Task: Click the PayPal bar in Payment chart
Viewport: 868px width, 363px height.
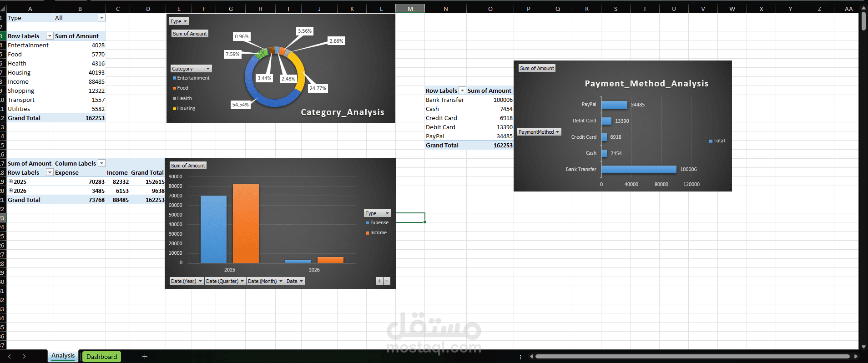Action: [x=614, y=105]
